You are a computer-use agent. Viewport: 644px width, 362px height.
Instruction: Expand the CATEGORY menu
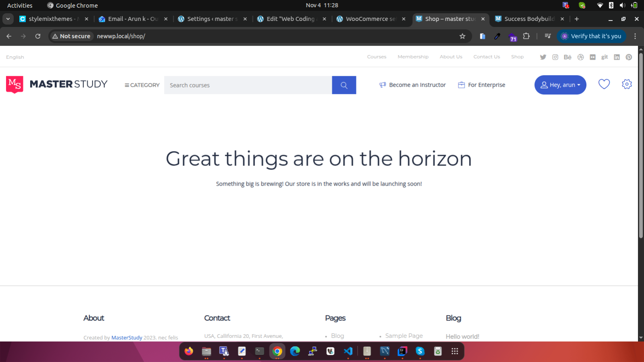[142, 85]
